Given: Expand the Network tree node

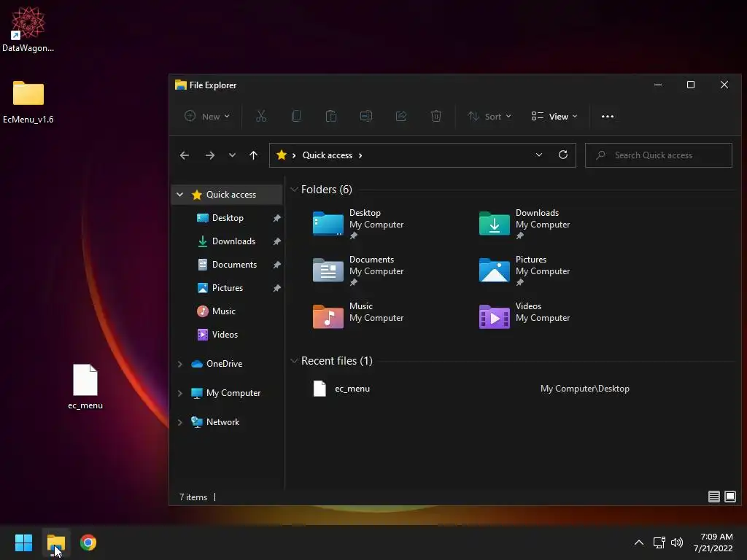Looking at the screenshot, I should (x=179, y=422).
